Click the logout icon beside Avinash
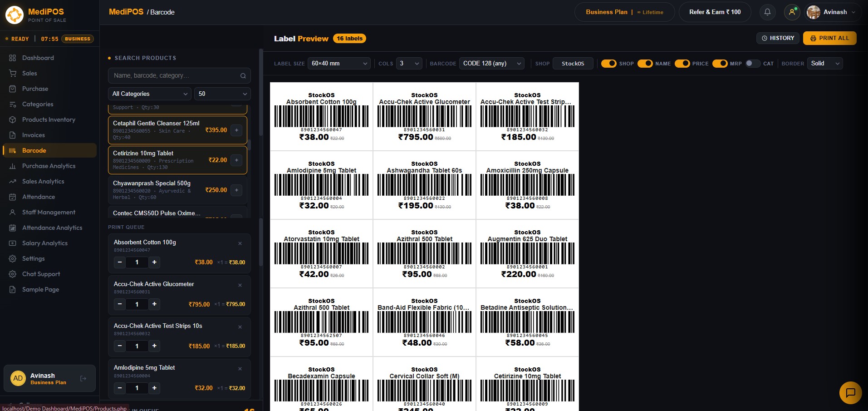The image size is (868, 411). click(83, 378)
